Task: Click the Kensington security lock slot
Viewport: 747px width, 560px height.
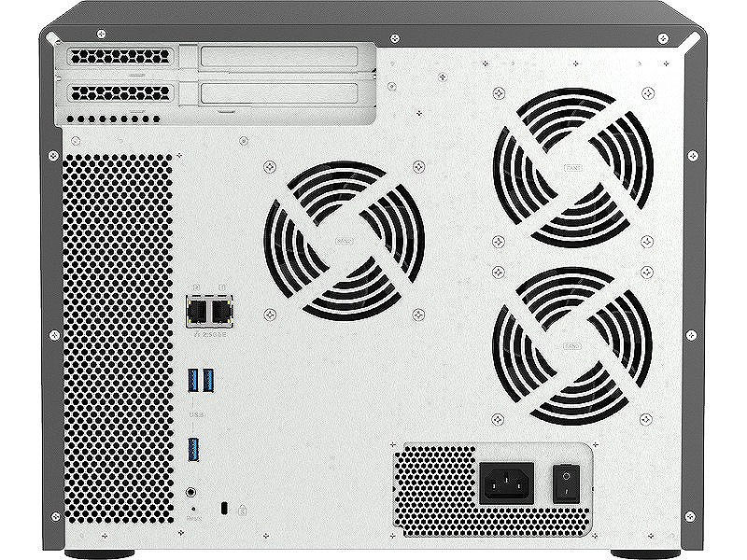Action: 224,508
